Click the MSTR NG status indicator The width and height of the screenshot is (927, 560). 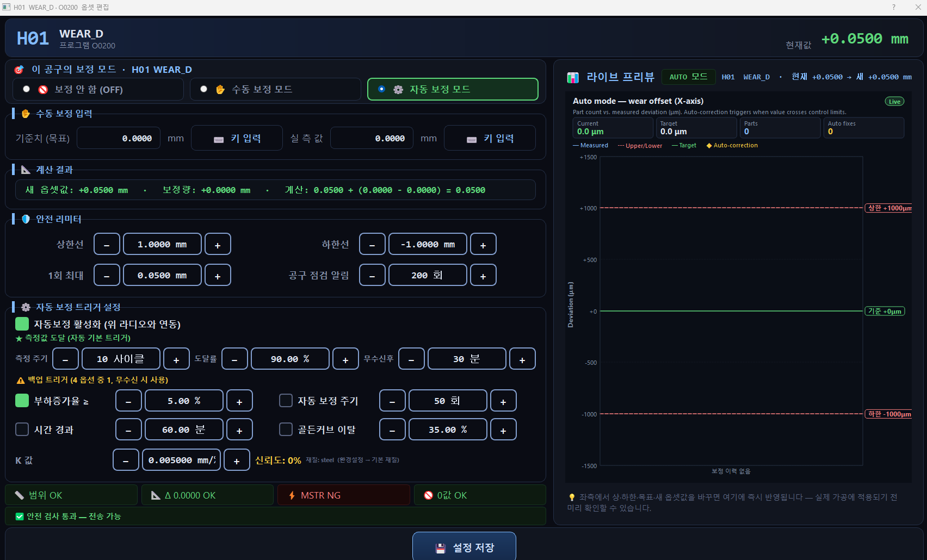click(343, 495)
